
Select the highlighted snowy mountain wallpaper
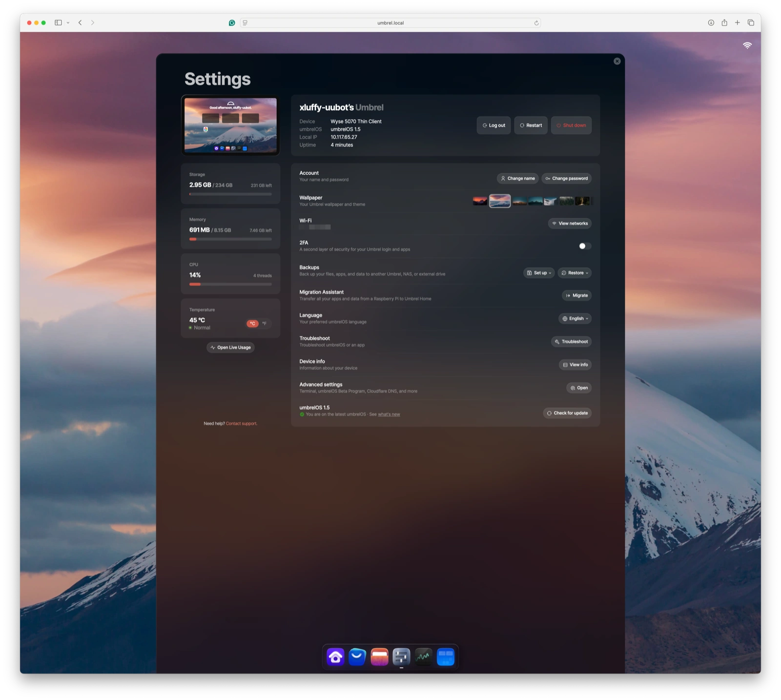pos(500,201)
